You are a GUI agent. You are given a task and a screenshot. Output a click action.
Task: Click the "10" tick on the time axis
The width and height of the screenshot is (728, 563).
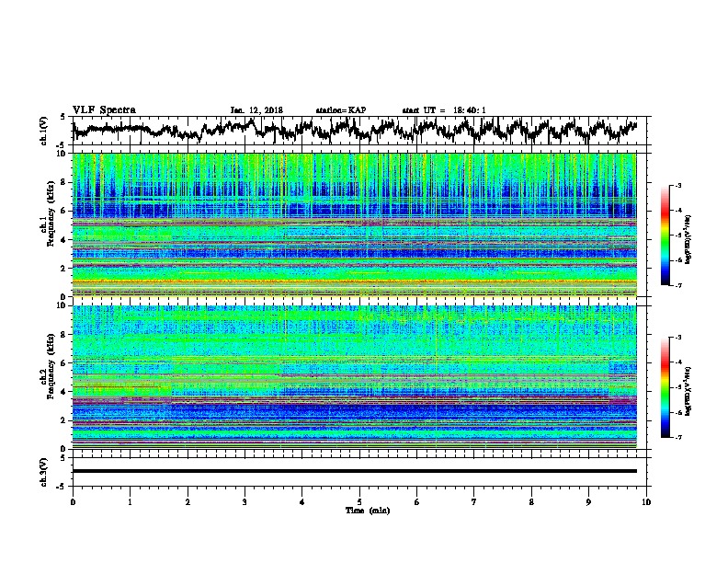coord(646,502)
